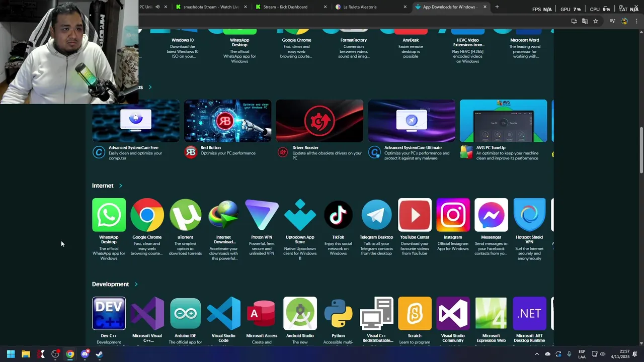Open the Internet category heading
Viewport: 644px width, 362px height.
[103, 186]
